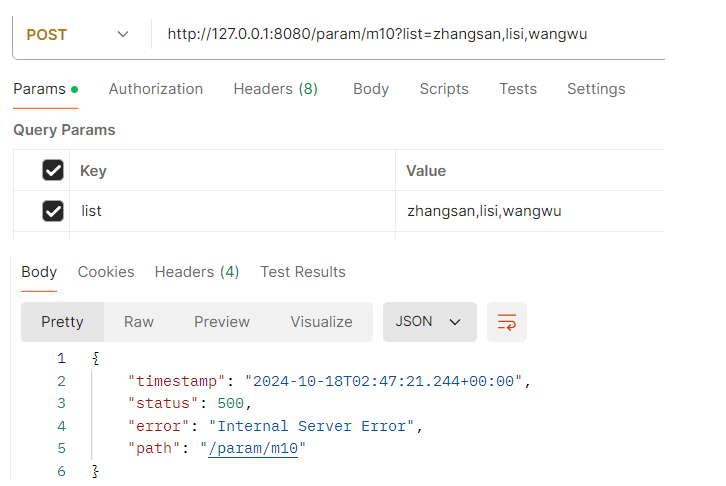The image size is (726, 486).
Task: Click the "timestamp" key in response
Action: point(176,381)
